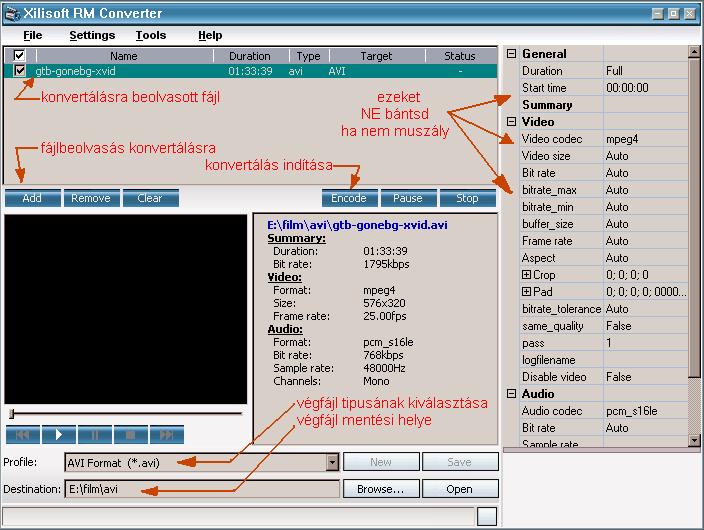Click the Destination path field
The width and height of the screenshot is (704, 530).
[x=200, y=489]
